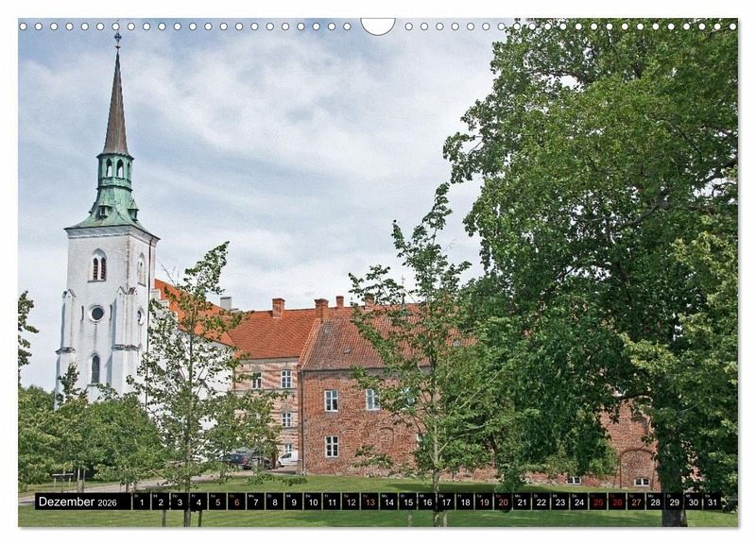
Task: Select red-marked day 20 in the strip
Action: point(504,502)
